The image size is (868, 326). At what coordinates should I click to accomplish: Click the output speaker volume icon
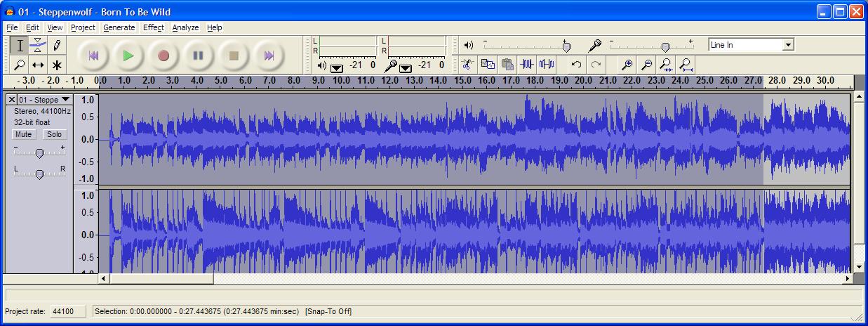[469, 45]
